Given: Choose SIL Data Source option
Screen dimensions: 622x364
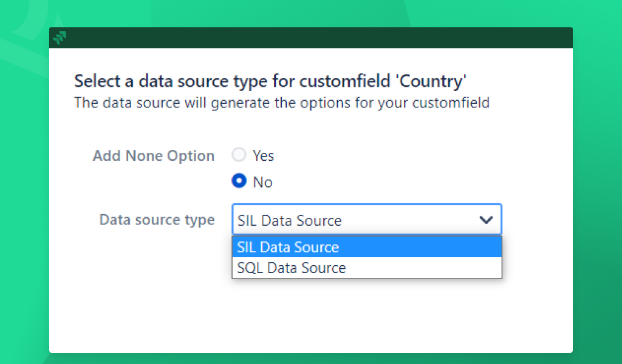Looking at the screenshot, I should click(x=367, y=247).
